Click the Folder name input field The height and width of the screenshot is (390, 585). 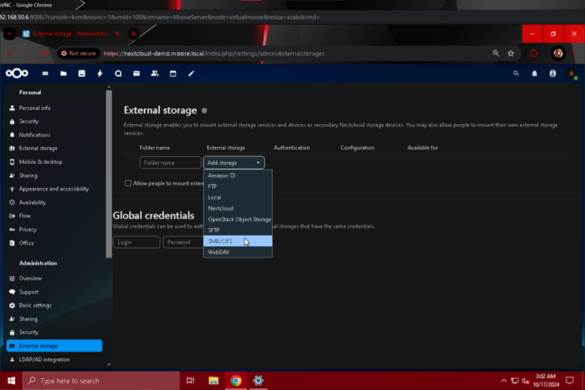[x=170, y=163]
